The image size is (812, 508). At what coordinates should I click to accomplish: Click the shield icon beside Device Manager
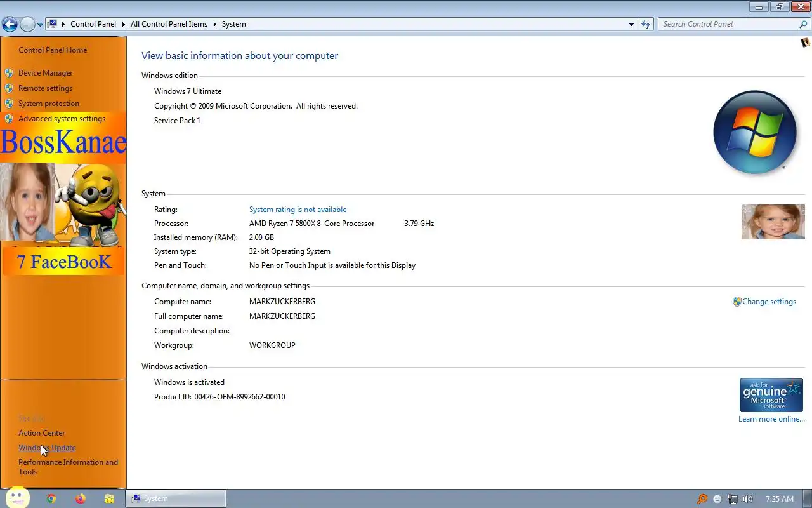[9, 73]
